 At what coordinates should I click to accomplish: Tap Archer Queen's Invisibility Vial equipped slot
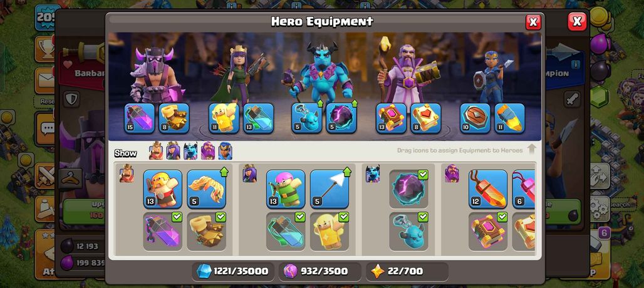[x=258, y=118]
